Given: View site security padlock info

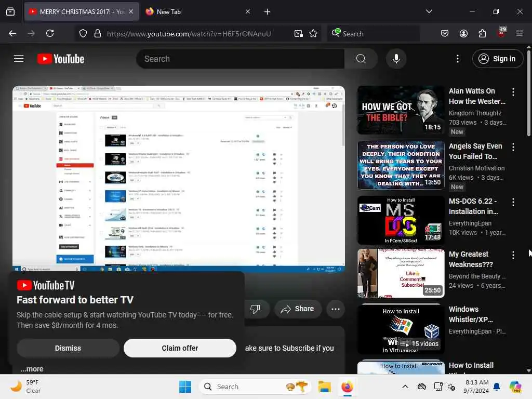Looking at the screenshot, I should 97,33.
